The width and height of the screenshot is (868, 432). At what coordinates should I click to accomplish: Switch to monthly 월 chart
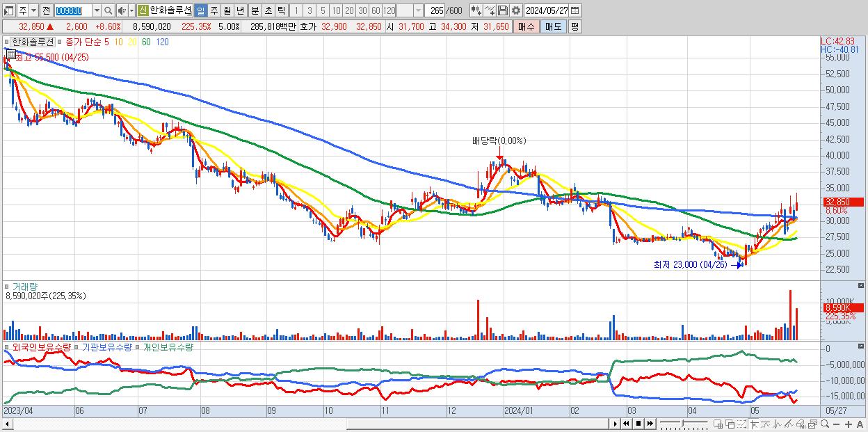tap(227, 10)
